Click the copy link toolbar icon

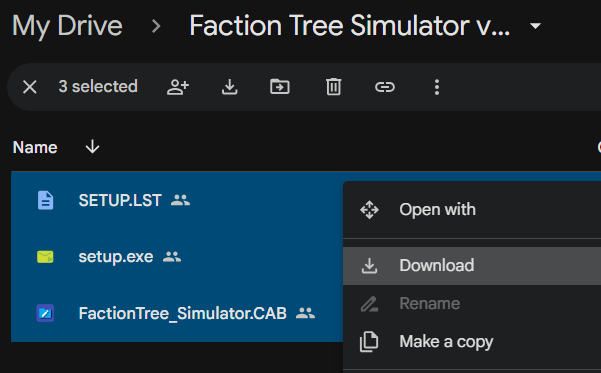[x=385, y=87]
